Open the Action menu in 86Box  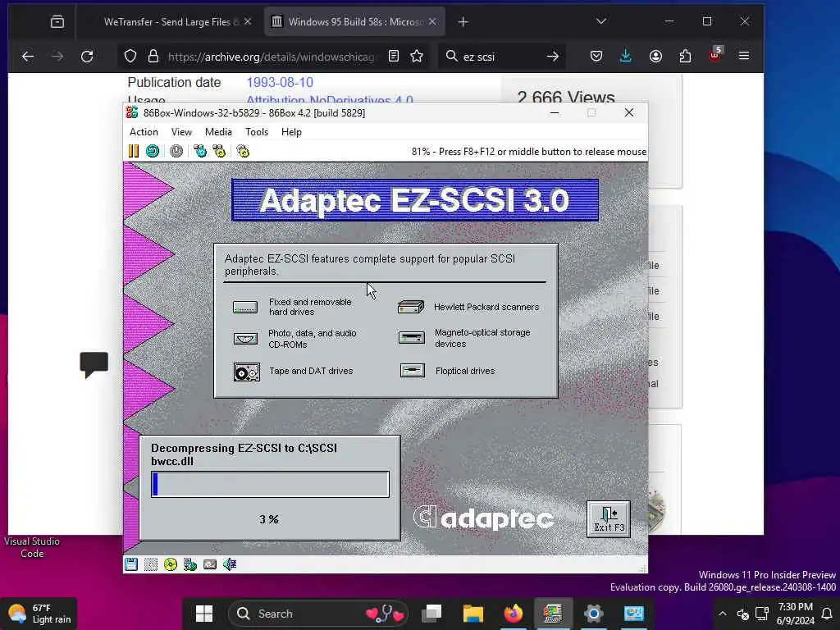(x=144, y=132)
